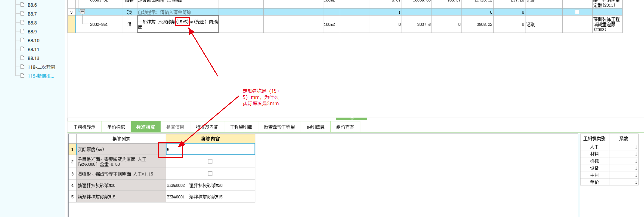Viewport: 644px width, 217px height.
Task: Open B8.13 in the tree
Action: (33, 58)
